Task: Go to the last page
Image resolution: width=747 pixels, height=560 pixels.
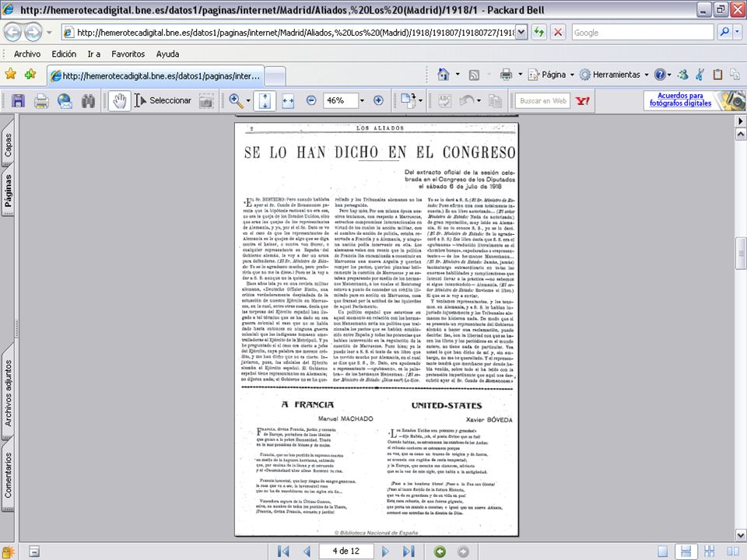Action: coord(409,551)
